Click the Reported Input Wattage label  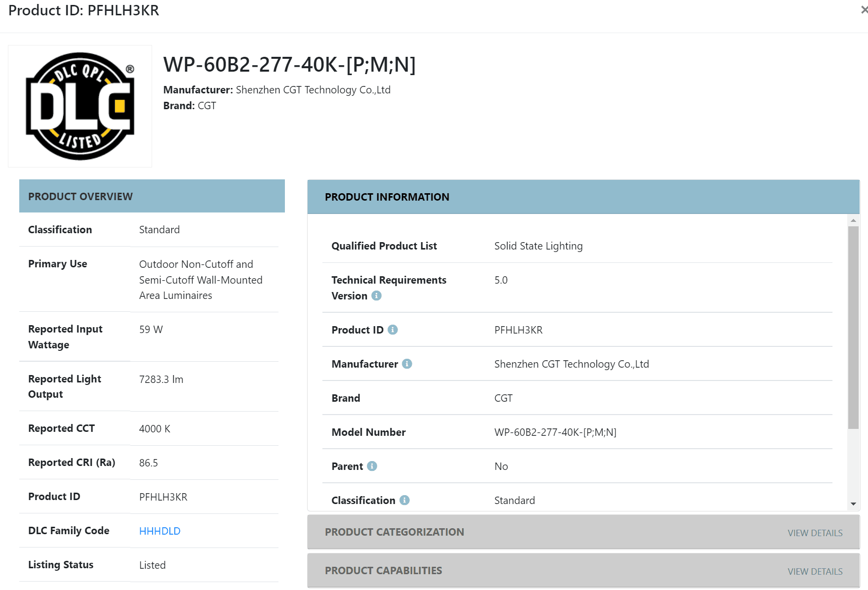click(x=65, y=337)
